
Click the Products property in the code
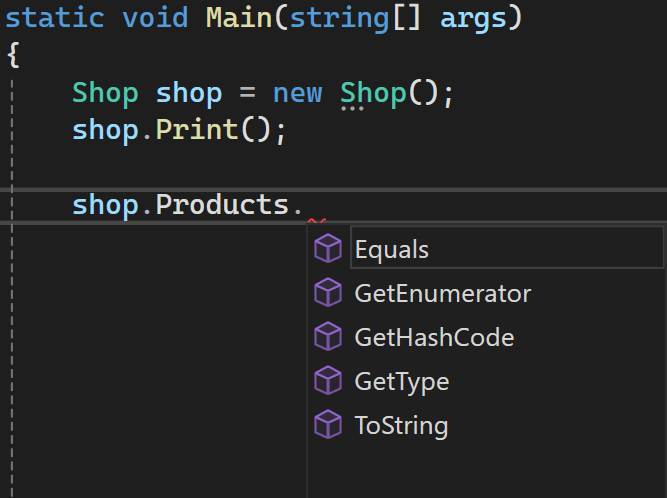[x=222, y=205]
